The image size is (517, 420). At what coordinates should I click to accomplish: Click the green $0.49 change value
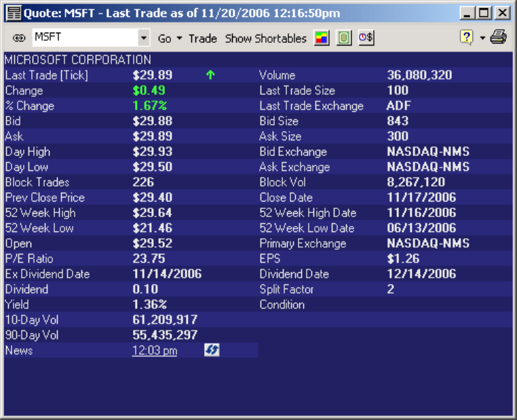149,90
